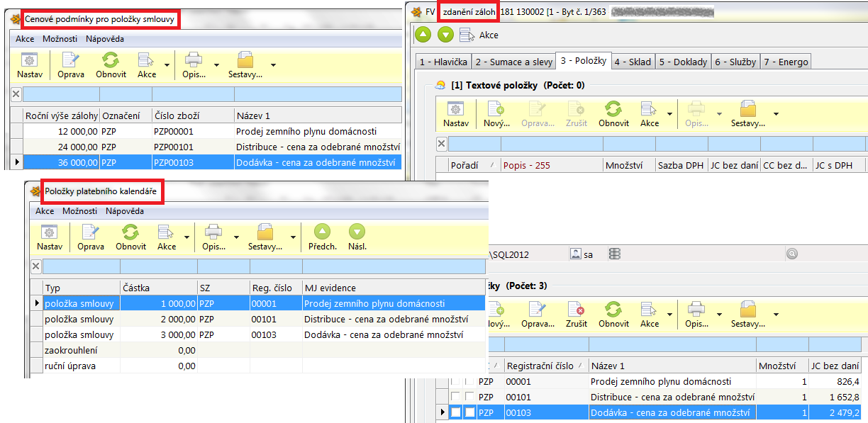Clear filter with X in Položky platebního kalendáře

[x=36, y=266]
